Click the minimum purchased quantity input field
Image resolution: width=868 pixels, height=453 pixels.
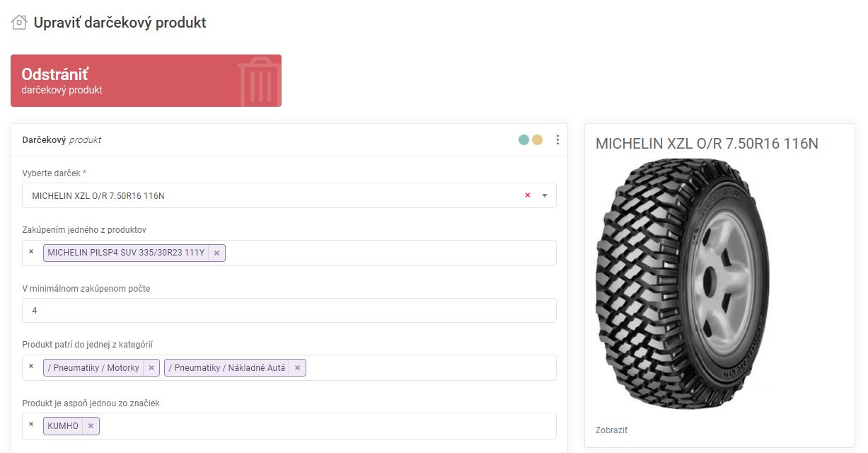(x=289, y=310)
